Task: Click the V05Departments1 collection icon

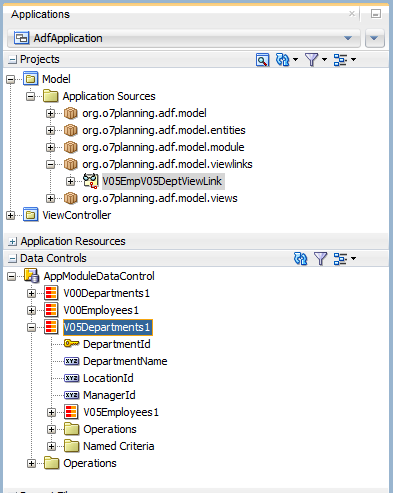Action: click(x=51, y=327)
